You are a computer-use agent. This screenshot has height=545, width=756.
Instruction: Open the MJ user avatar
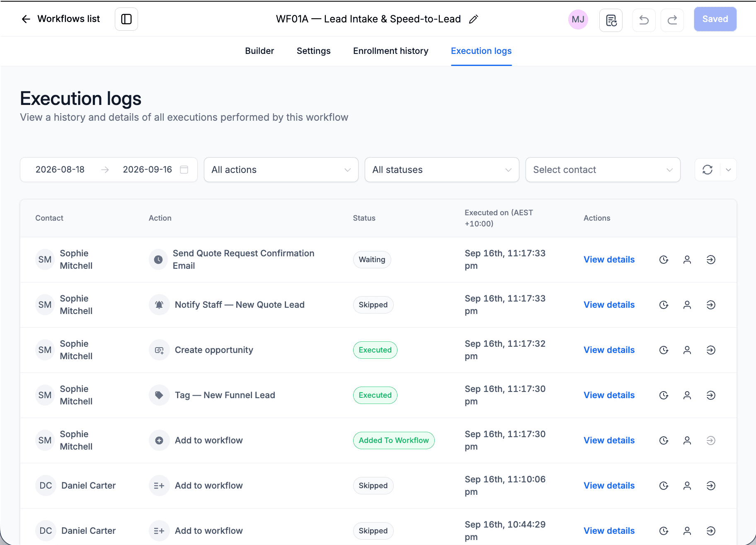click(x=578, y=19)
